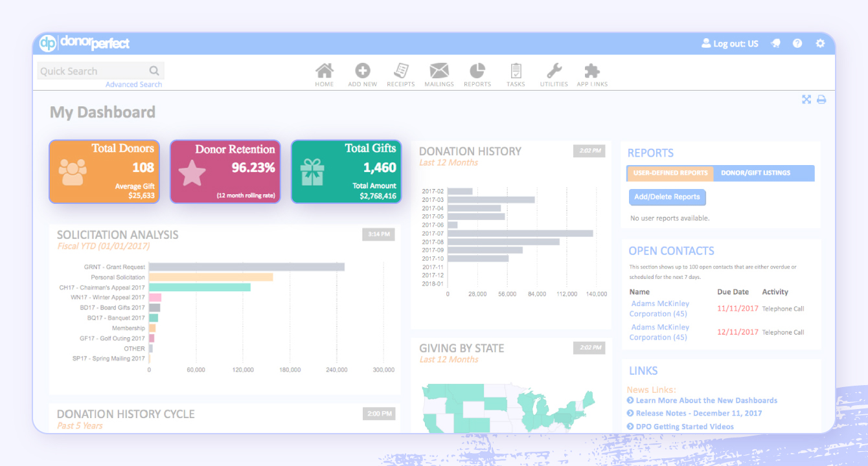Click in the Quick Search field

point(94,71)
